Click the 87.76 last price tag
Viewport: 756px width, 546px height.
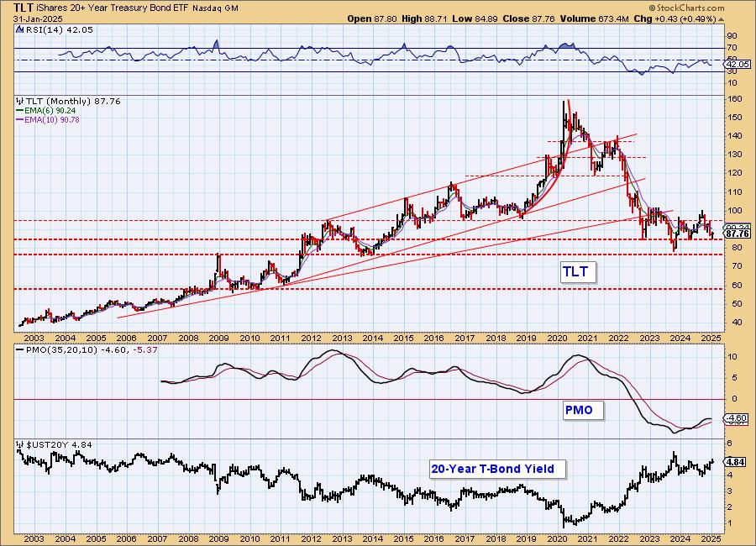[738, 234]
